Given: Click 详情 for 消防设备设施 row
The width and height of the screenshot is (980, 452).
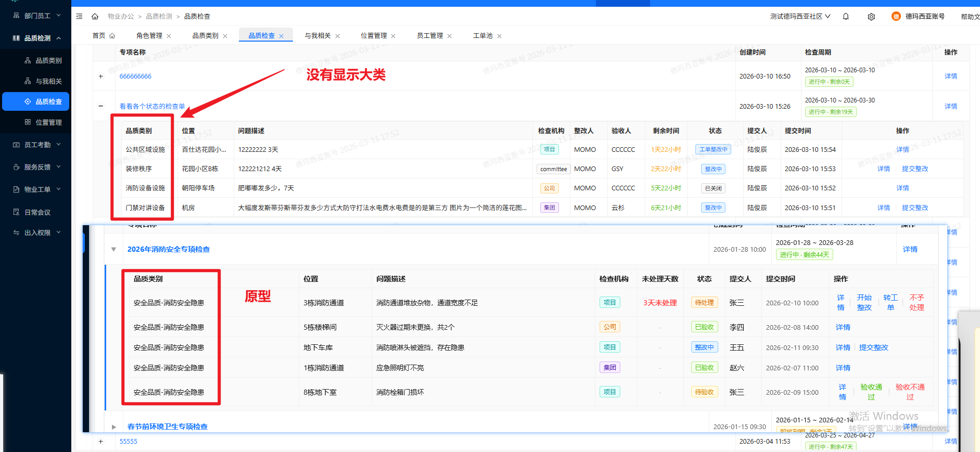Looking at the screenshot, I should (903, 188).
